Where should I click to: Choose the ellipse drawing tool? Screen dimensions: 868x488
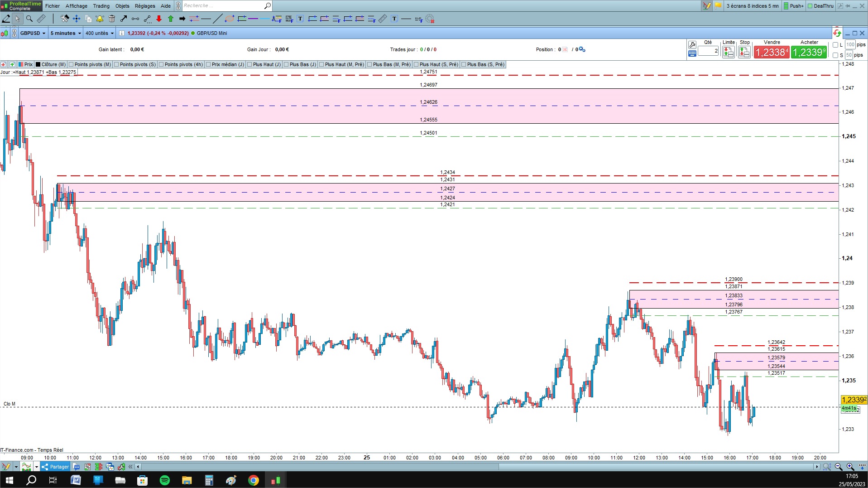click(x=230, y=19)
